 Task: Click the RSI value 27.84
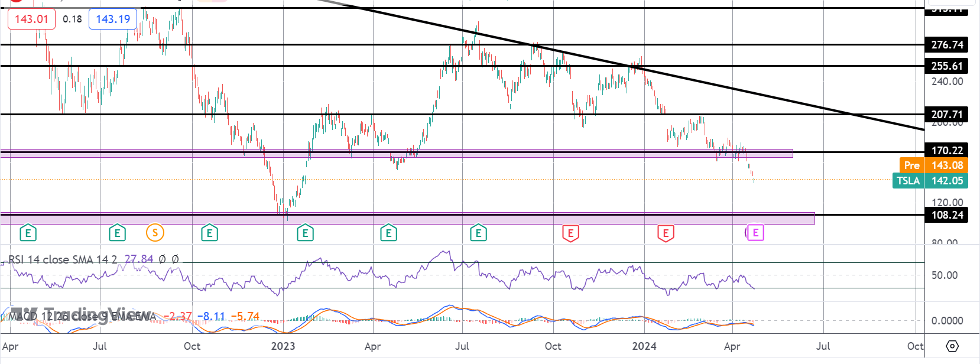point(139,259)
